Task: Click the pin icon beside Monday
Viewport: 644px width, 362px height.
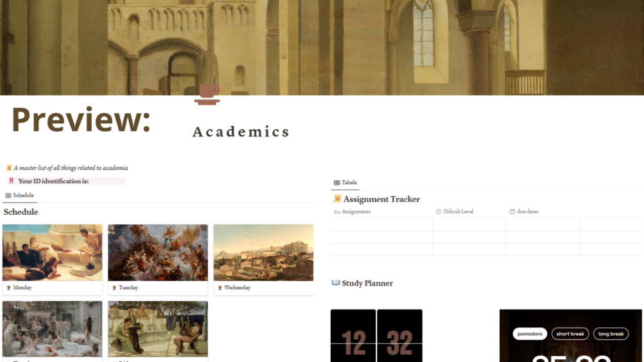Action: [x=8, y=288]
